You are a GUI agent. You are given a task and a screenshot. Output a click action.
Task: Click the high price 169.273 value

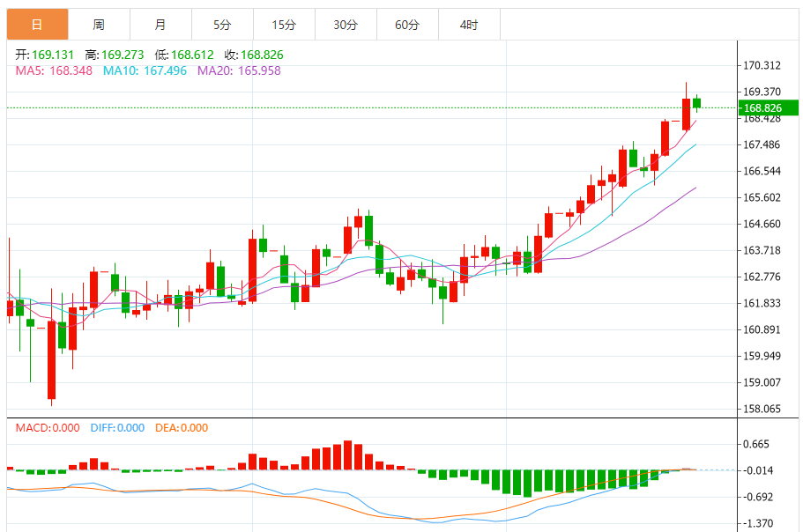click(x=123, y=55)
